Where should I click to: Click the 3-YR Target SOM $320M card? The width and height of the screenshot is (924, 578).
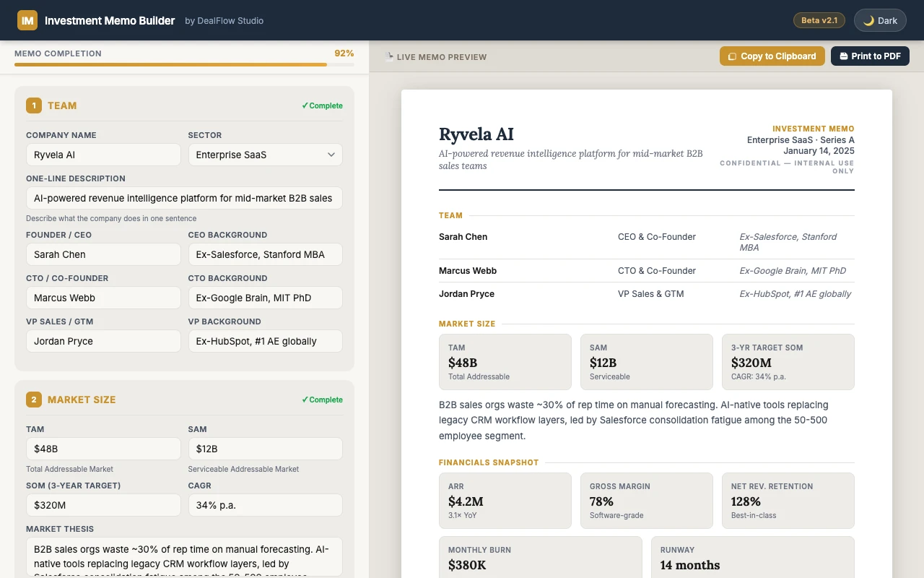(788, 362)
